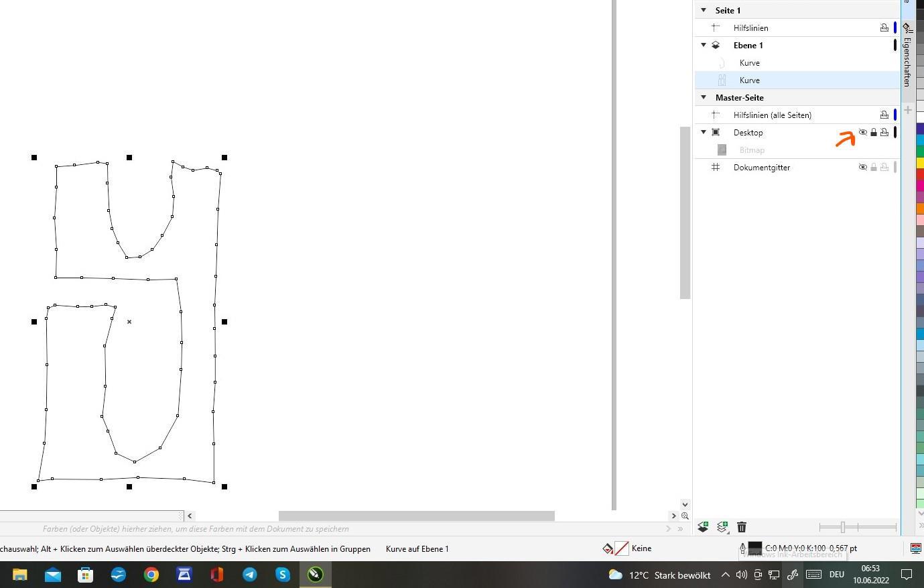Click the "Kurve auf Ebene 1" status text
This screenshot has height=588, width=924.
coord(417,548)
